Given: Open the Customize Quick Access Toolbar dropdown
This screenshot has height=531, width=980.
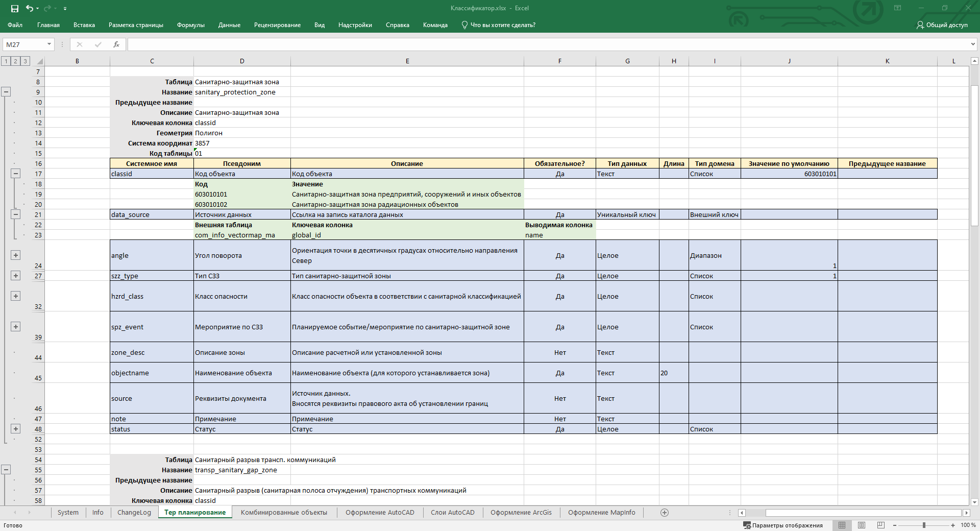Looking at the screenshot, I should pyautogui.click(x=65, y=9).
